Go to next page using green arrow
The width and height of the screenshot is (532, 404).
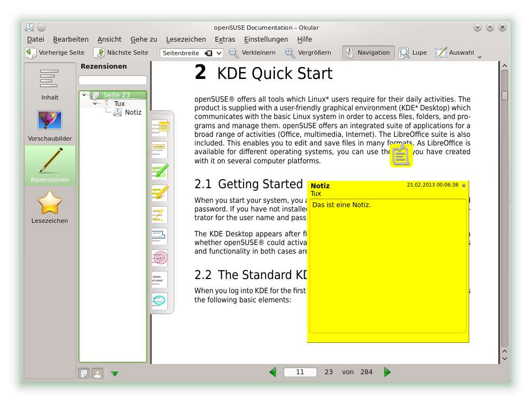tap(387, 372)
